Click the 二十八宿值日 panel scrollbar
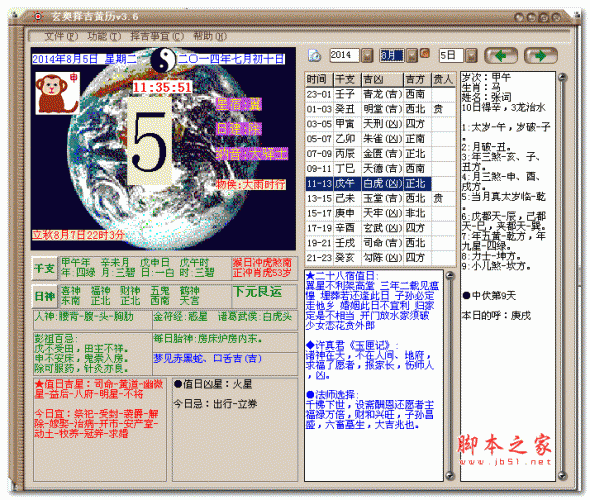The height and width of the screenshot is (500, 590). (450, 375)
